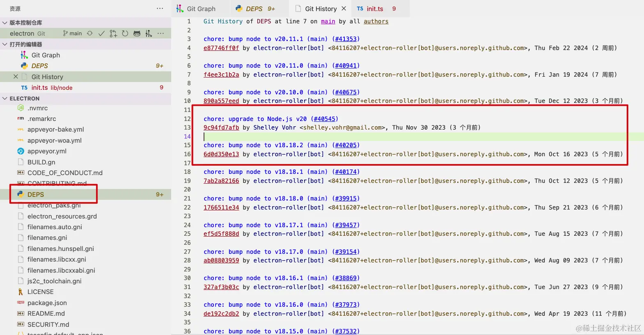Click line number 20 in editor gutter
Viewport: 644px width, 335px height.
[x=187, y=189]
